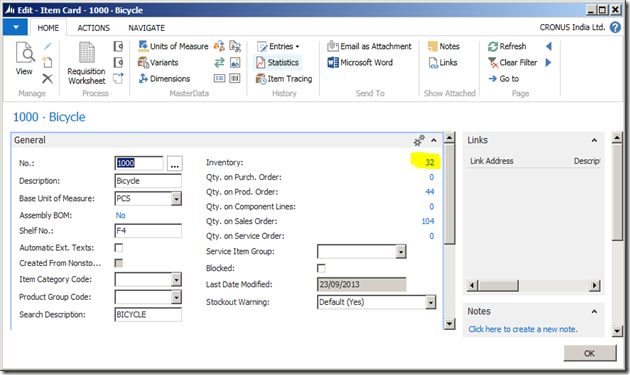Show attached Notes from the ribbon
This screenshot has height=375, width=630.
coord(444,46)
